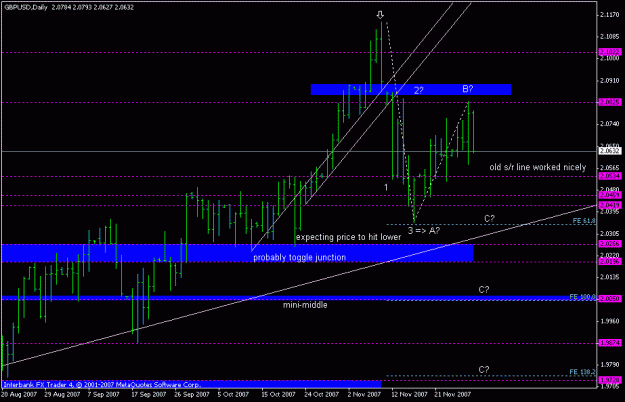Viewport: 625px width, 402px height.
Task: Click the 2.0135 price axis value
Action: (610, 277)
